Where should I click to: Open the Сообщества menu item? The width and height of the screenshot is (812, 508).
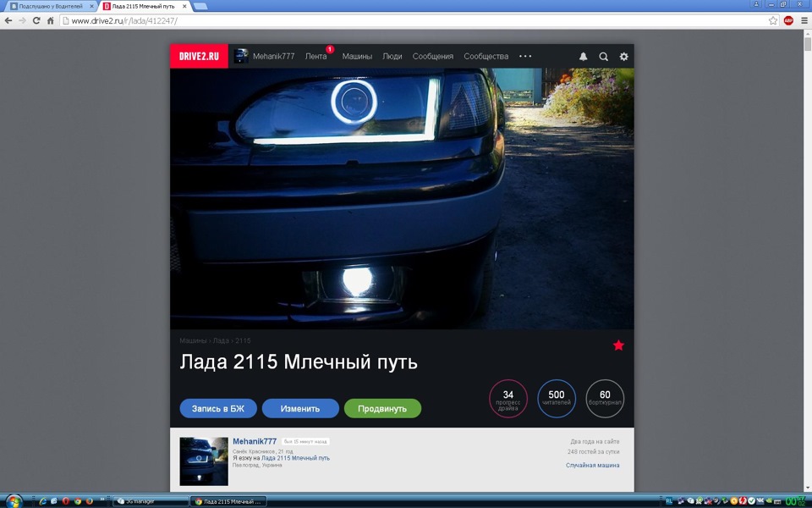click(x=486, y=57)
